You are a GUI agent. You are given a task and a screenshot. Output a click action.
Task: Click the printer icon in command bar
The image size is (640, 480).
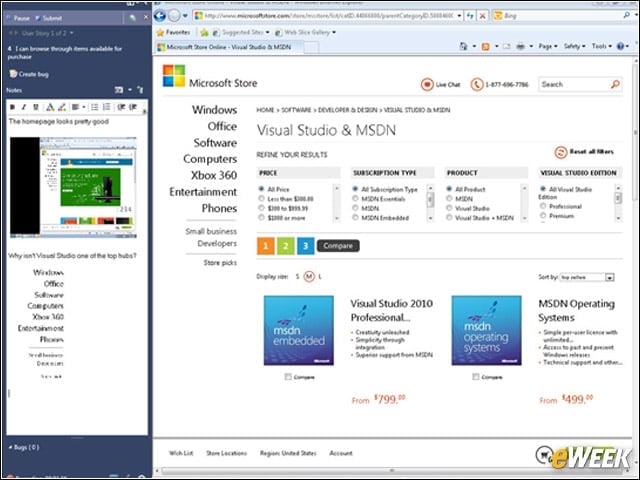point(520,47)
